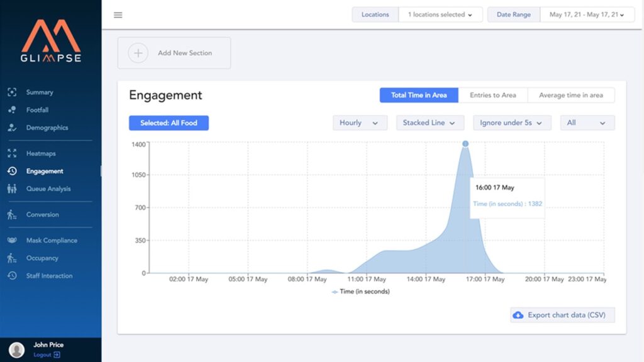Go to Conversion in the sidebar

[42, 214]
